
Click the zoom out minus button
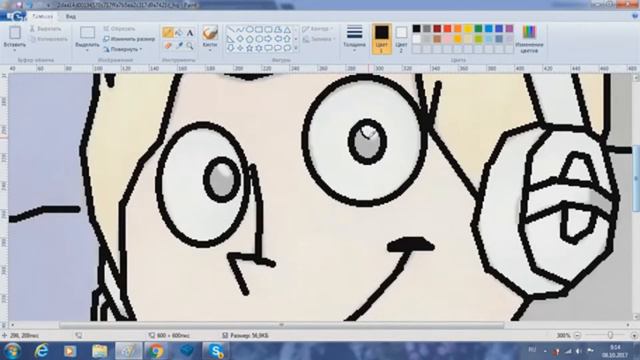(x=578, y=336)
